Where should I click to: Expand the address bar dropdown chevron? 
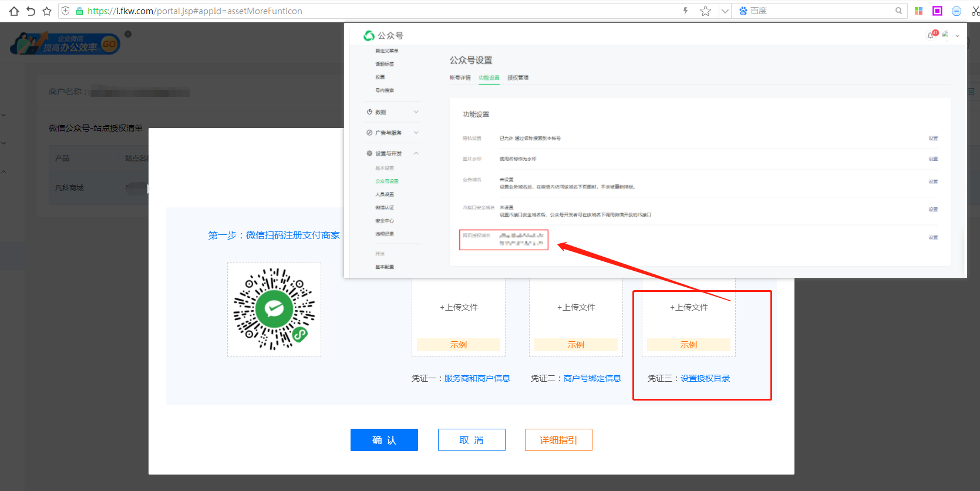pos(725,11)
